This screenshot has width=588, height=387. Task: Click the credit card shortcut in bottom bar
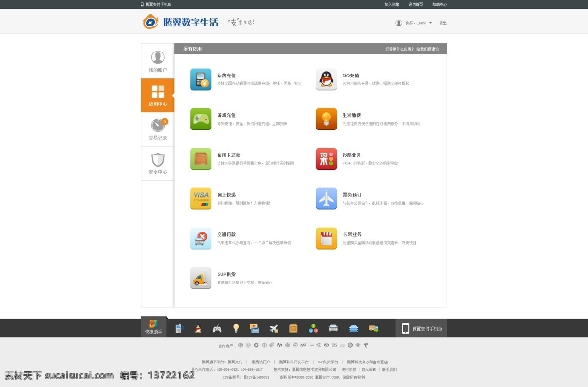pyautogui.click(x=254, y=329)
